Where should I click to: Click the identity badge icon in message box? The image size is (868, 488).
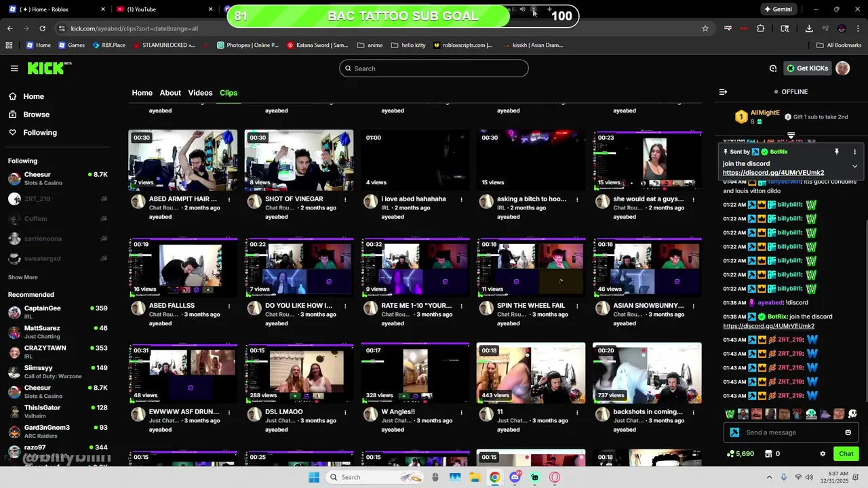[734, 432]
